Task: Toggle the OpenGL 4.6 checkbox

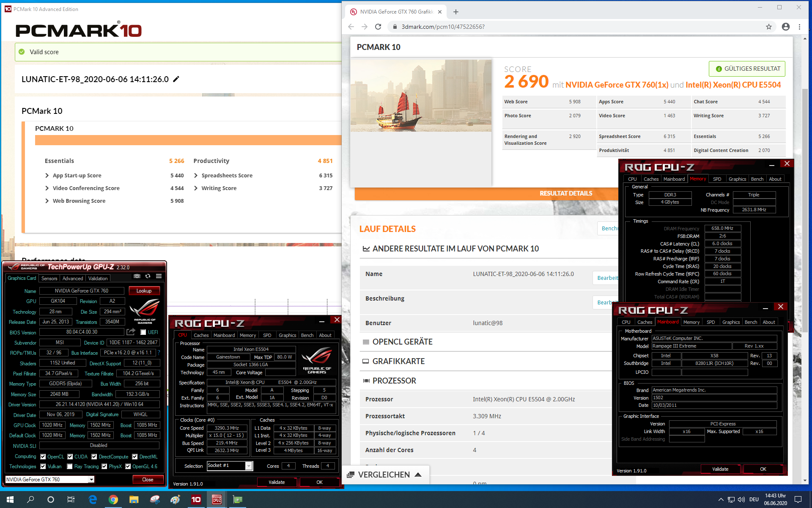Action: [128, 467]
